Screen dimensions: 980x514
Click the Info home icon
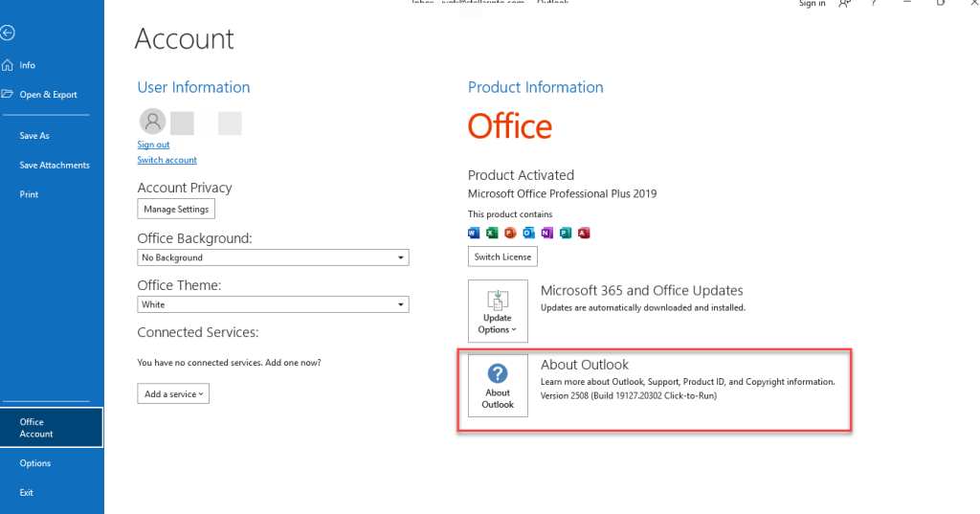[x=8, y=65]
